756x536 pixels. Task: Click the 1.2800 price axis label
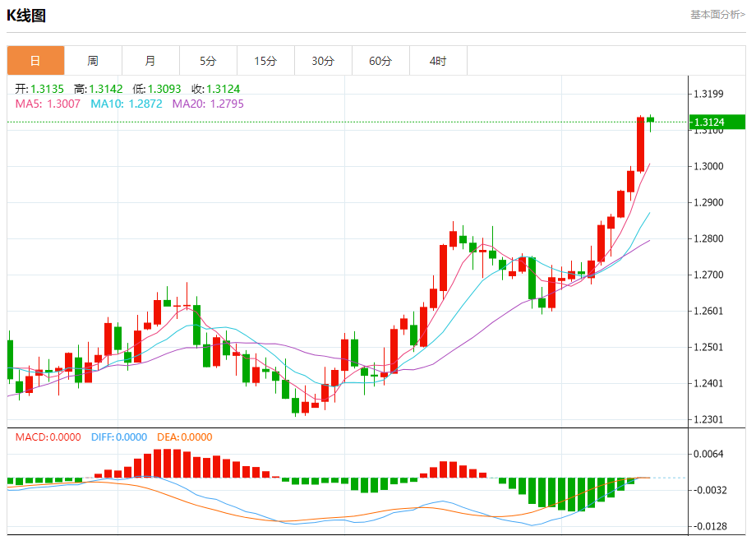click(x=708, y=238)
